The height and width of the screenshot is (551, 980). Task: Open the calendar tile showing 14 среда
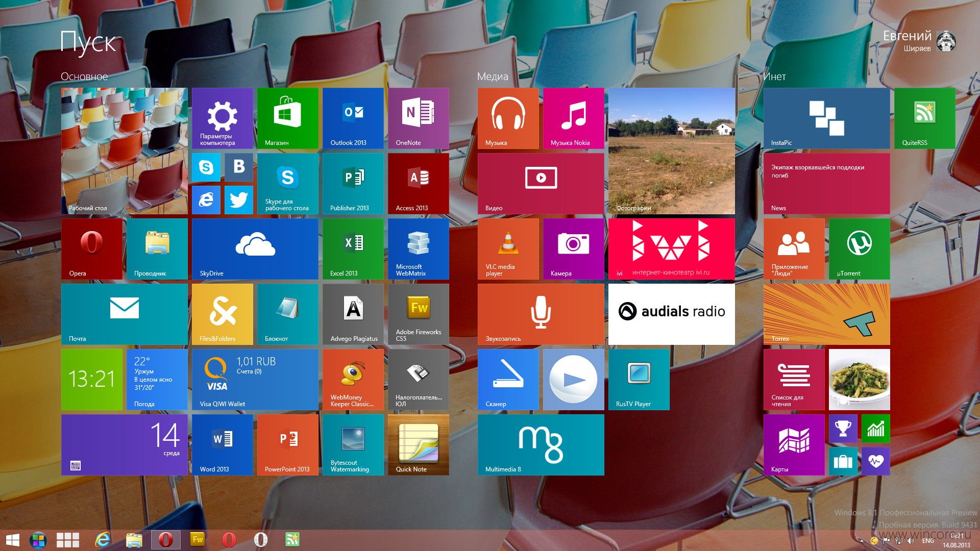coord(124,445)
